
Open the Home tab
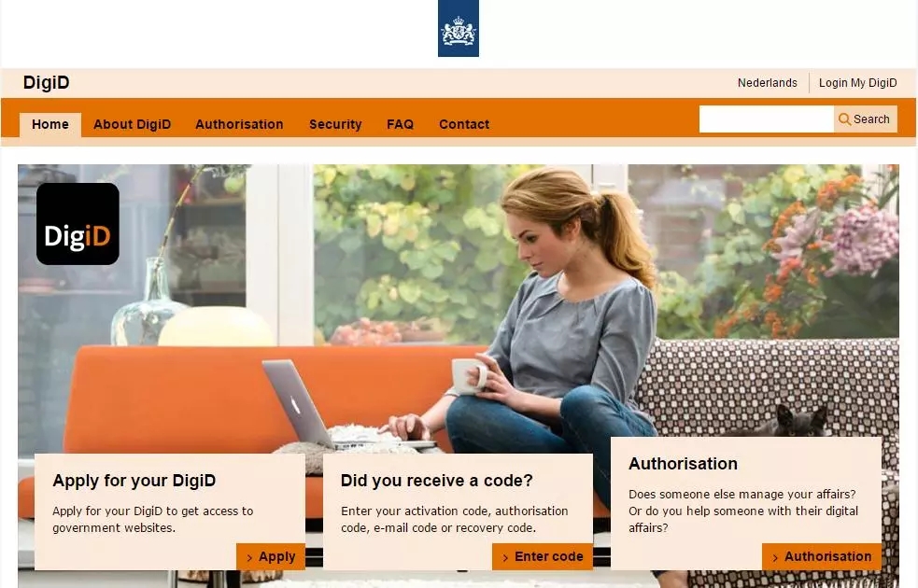pos(50,125)
